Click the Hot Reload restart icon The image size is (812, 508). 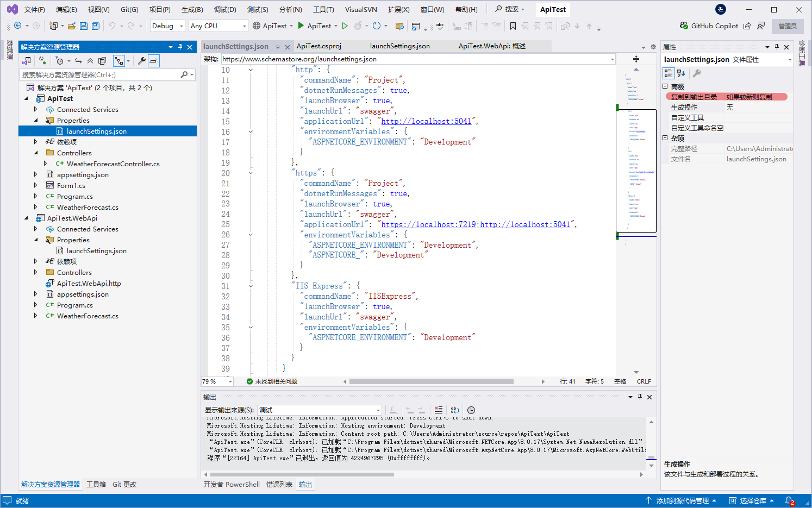point(377,26)
